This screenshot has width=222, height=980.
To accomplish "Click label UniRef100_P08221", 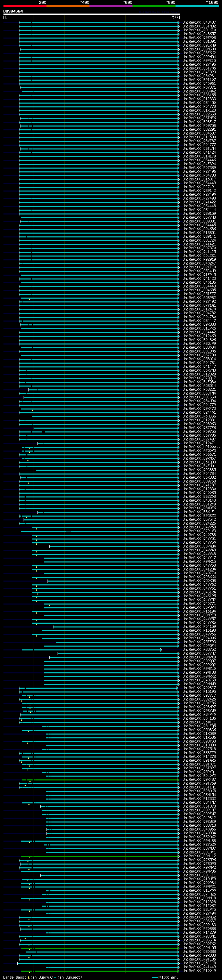I will pyautogui.click(x=199, y=390).
